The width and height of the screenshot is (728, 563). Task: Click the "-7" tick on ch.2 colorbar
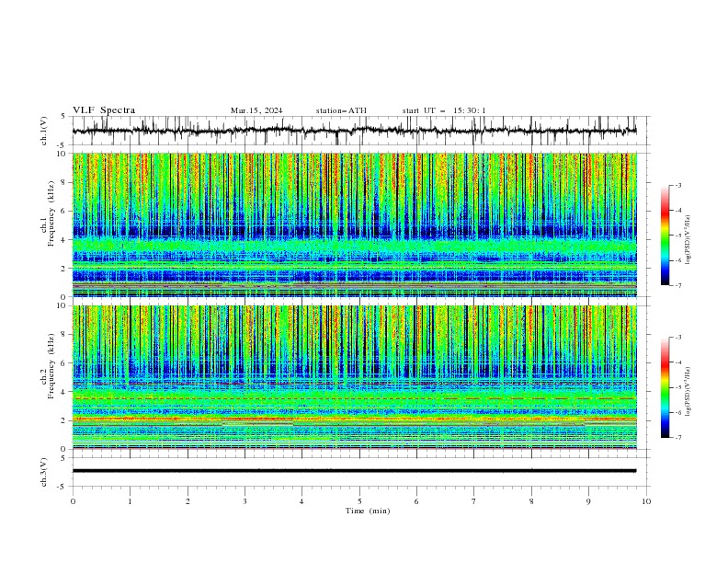pyautogui.click(x=677, y=438)
